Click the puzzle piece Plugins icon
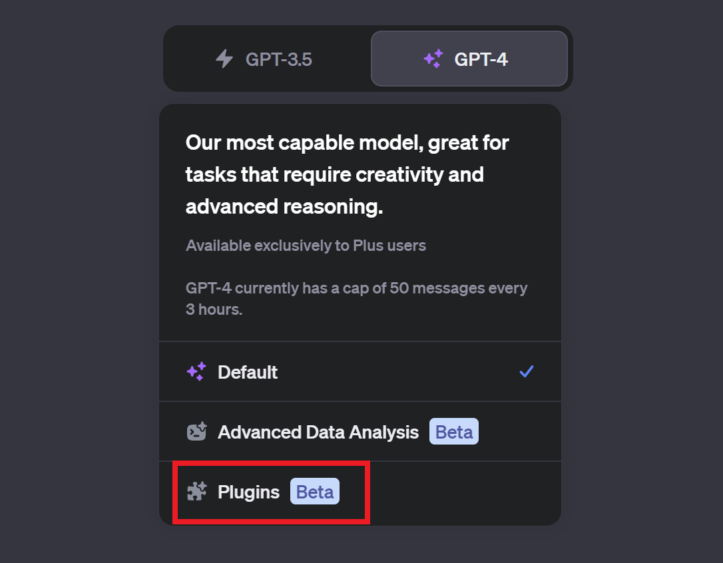Image resolution: width=723 pixels, height=563 pixels. click(196, 492)
